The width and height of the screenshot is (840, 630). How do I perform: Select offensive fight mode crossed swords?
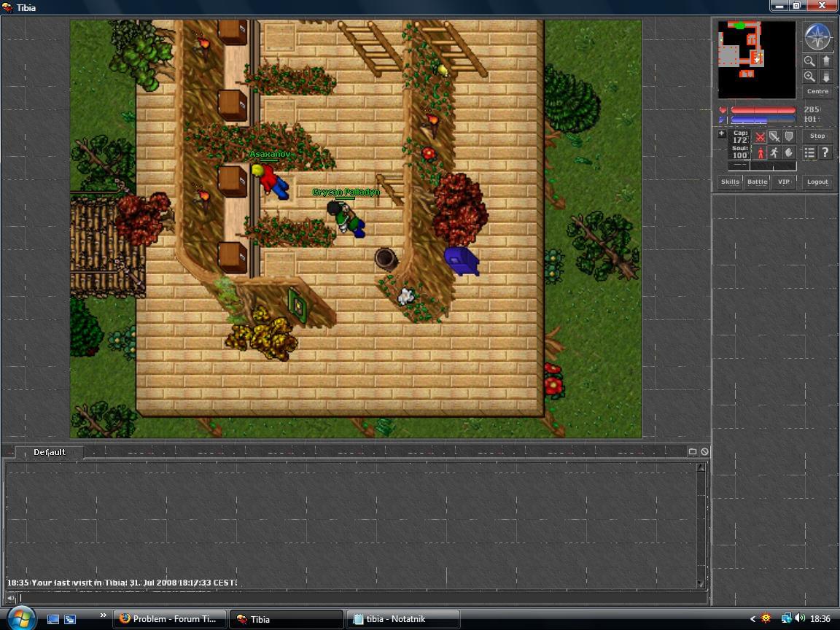[x=760, y=137]
